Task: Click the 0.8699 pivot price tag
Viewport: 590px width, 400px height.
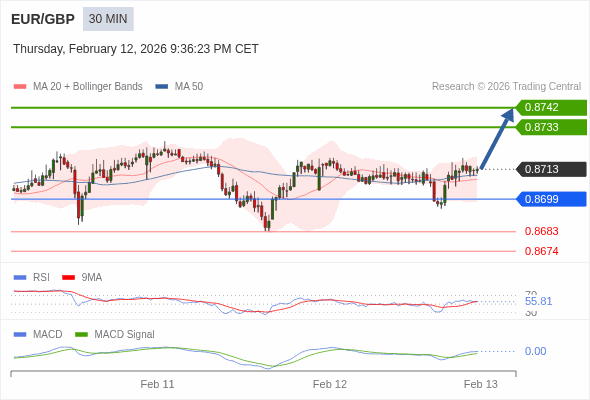Action: pos(551,199)
